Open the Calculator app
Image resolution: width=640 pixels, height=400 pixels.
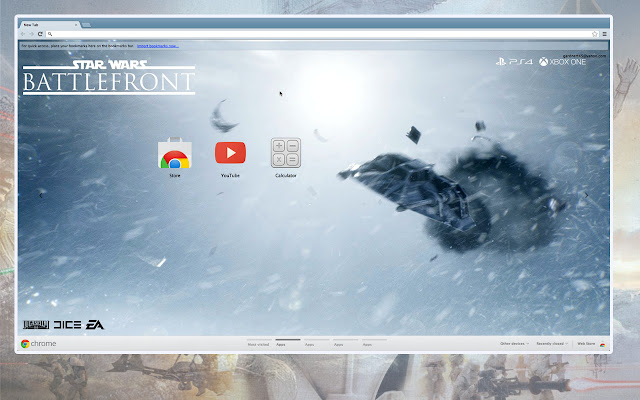coord(286,153)
